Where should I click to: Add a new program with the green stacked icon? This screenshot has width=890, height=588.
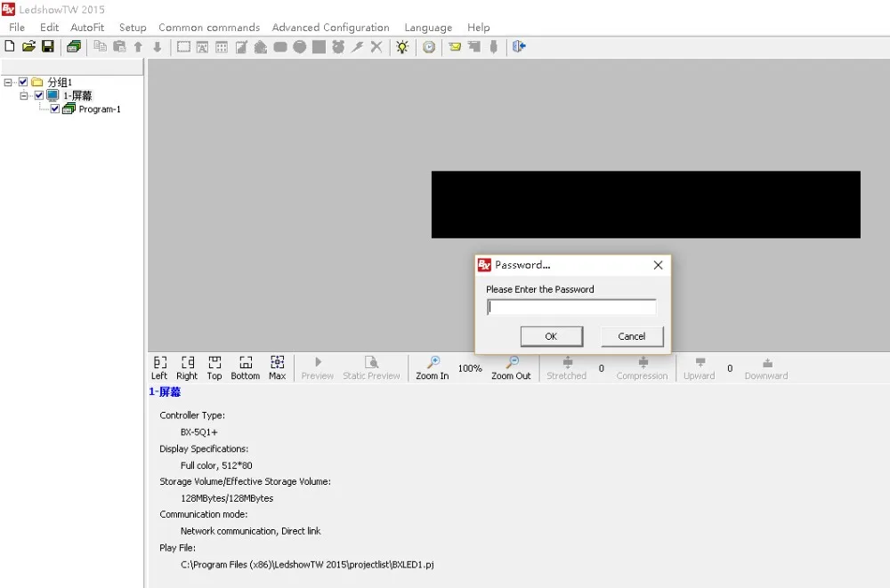click(x=74, y=46)
